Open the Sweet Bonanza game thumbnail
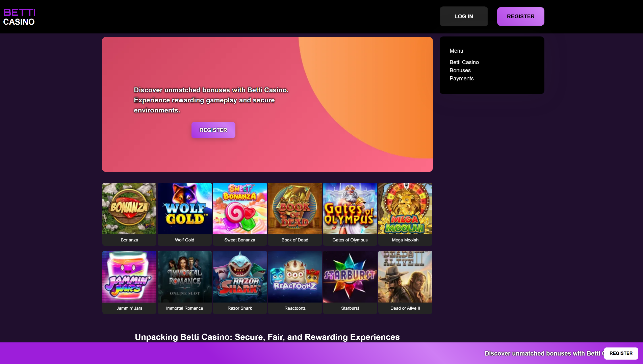 [x=240, y=208]
